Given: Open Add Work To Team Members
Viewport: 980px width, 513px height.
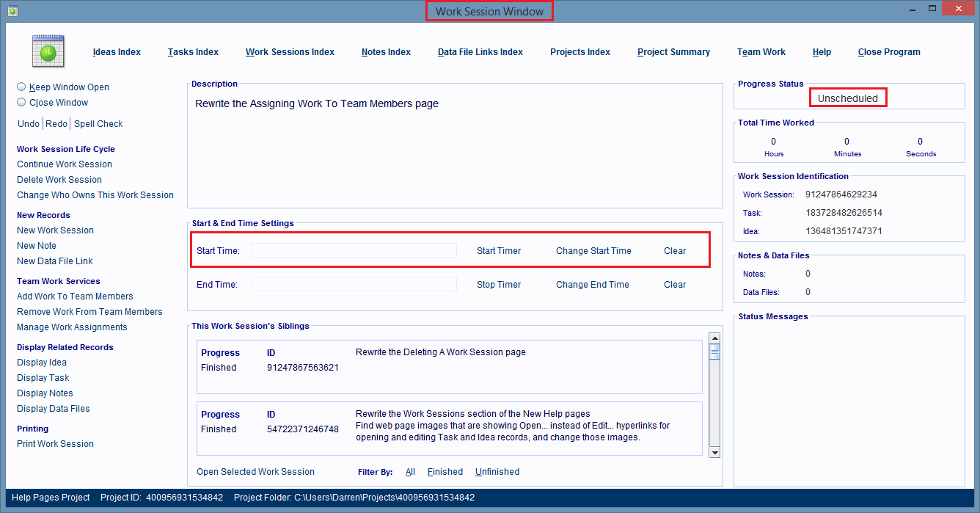Looking at the screenshot, I should click(75, 296).
